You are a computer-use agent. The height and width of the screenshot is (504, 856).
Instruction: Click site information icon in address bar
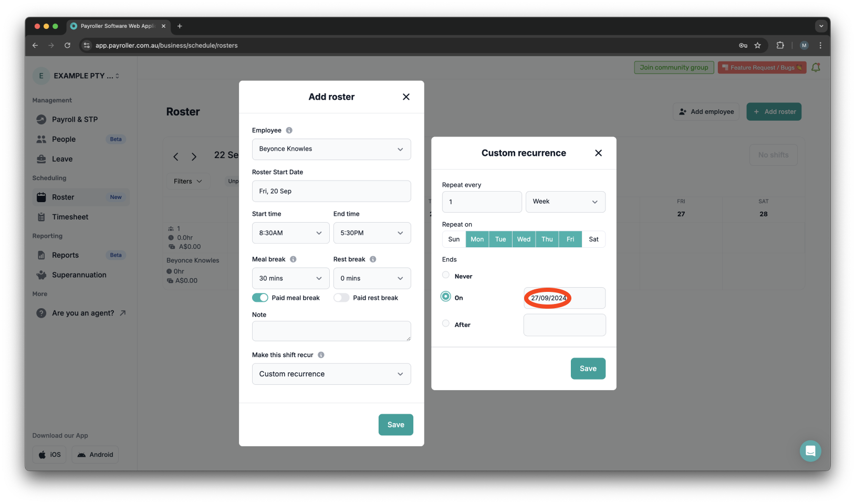(87, 46)
